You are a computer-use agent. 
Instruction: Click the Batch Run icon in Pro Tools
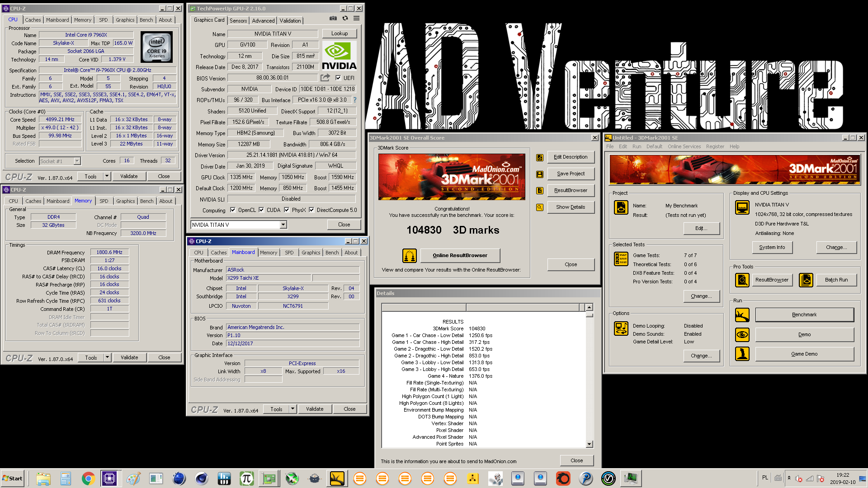click(x=806, y=280)
